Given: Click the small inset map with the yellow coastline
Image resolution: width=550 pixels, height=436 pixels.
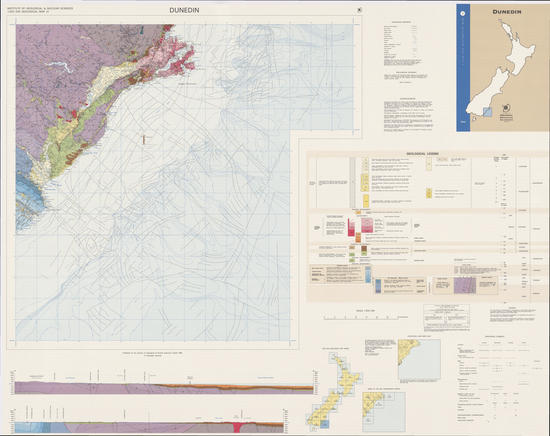Looking at the screenshot, I should pos(419,361).
